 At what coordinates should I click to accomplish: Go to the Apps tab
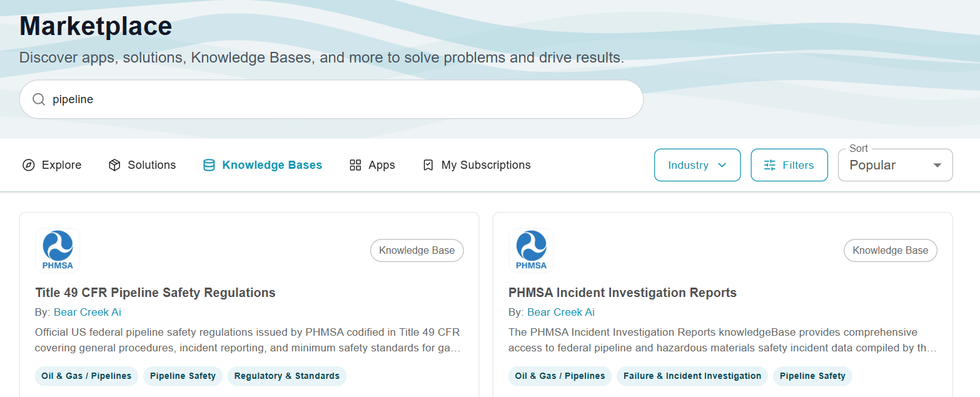(x=372, y=165)
